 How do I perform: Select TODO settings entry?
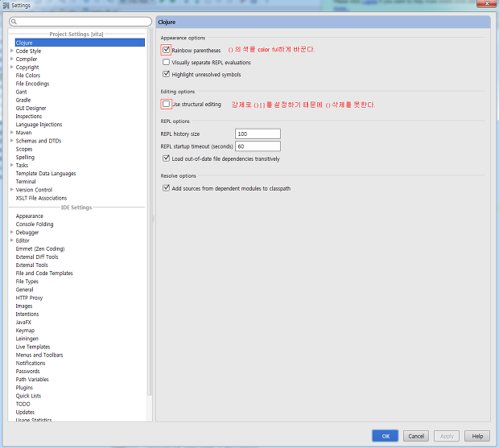[23, 404]
